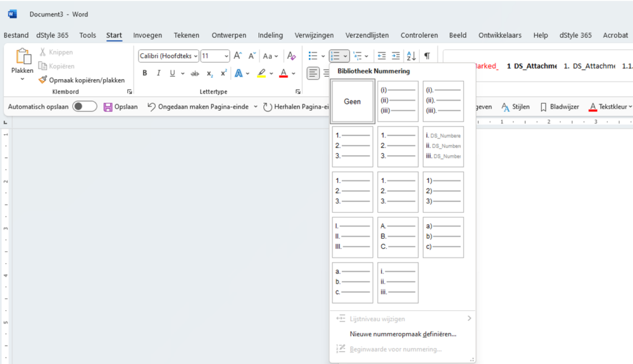This screenshot has height=364, width=633.
Task: Switch to the Controleren tab
Action: coord(419,35)
